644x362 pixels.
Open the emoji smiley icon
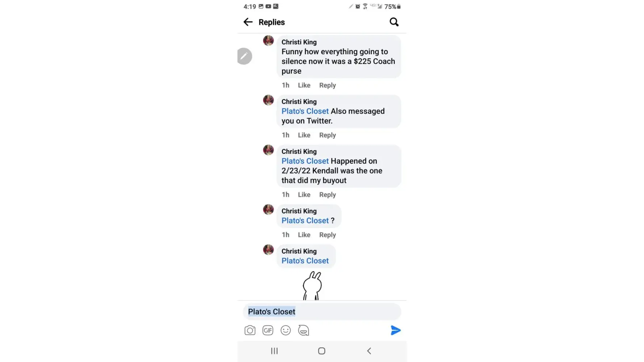(x=286, y=330)
